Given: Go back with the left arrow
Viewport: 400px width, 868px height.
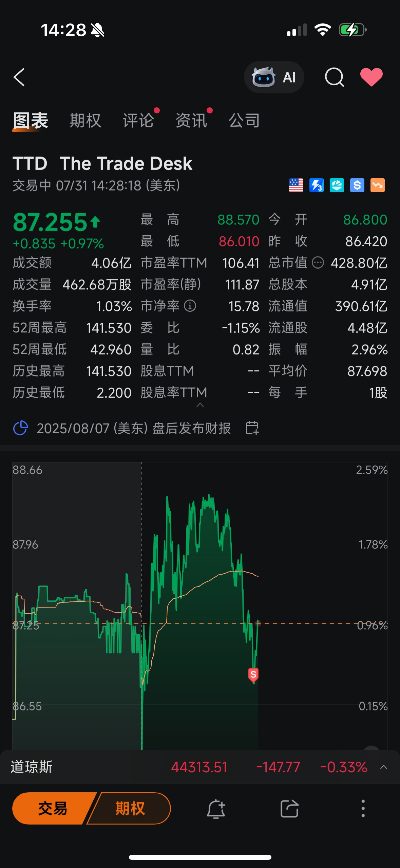Looking at the screenshot, I should pyautogui.click(x=19, y=77).
